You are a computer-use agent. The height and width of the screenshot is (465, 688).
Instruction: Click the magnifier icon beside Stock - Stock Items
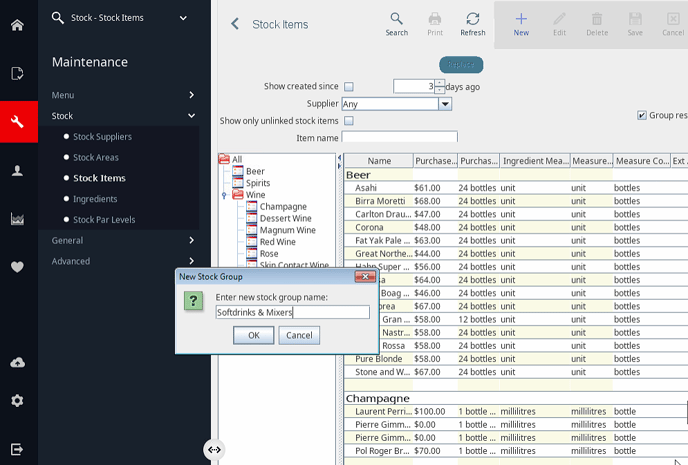click(57, 18)
